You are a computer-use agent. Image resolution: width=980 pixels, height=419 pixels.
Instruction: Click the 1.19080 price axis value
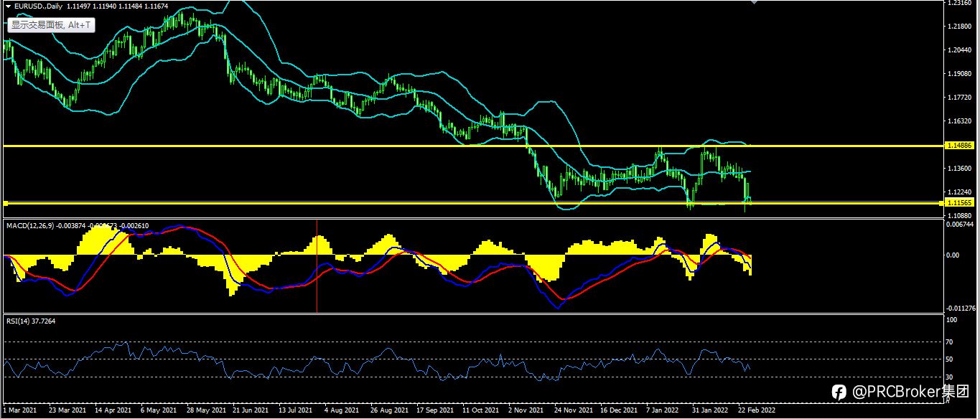tap(959, 74)
